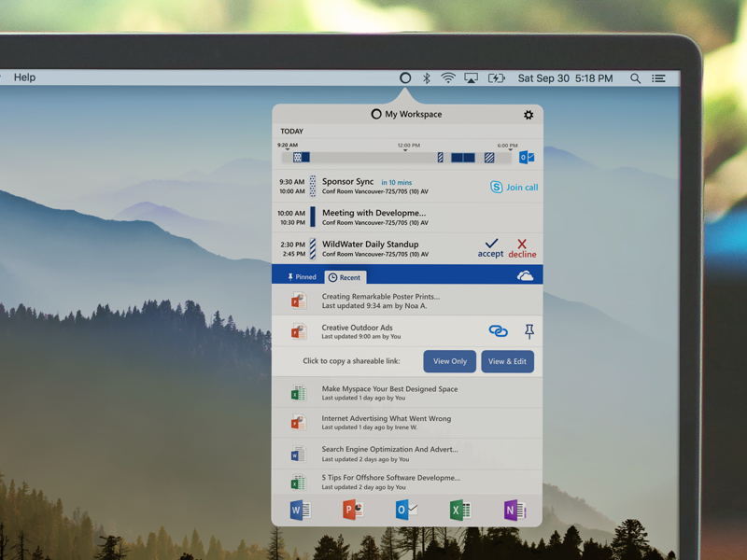Open Internet Advertising What Went Wrong

pyautogui.click(x=387, y=418)
